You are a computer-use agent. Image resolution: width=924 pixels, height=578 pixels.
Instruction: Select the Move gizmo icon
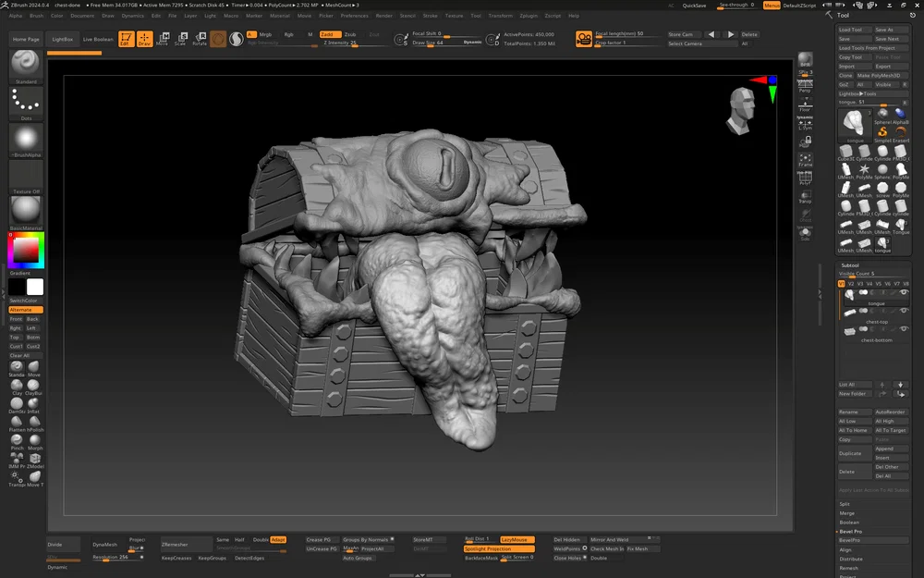click(163, 38)
